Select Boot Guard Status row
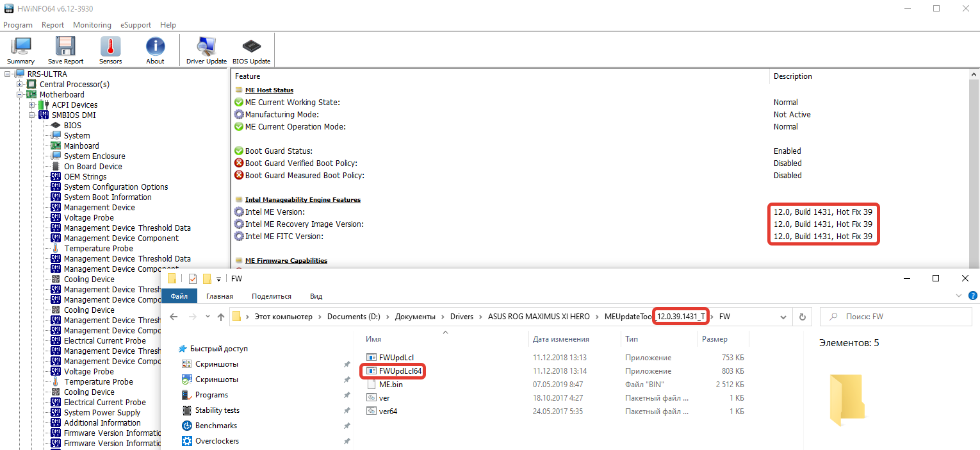Viewport: 980px width, 450px height. tap(601, 151)
